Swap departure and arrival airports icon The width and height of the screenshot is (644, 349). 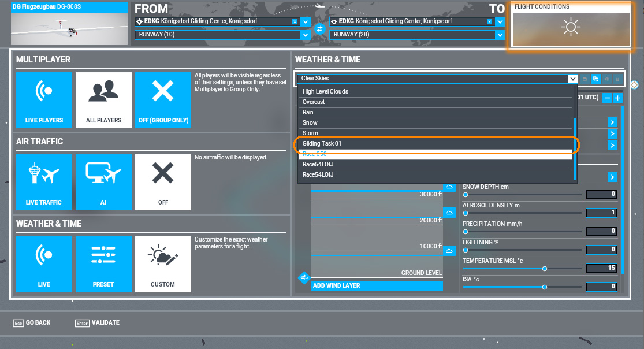click(x=318, y=28)
